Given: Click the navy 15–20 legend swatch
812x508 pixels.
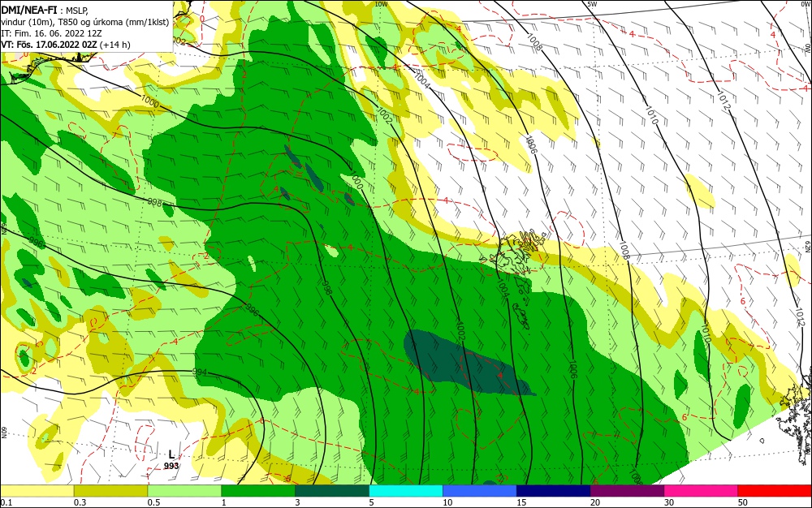Looking at the screenshot, I should tap(554, 491).
